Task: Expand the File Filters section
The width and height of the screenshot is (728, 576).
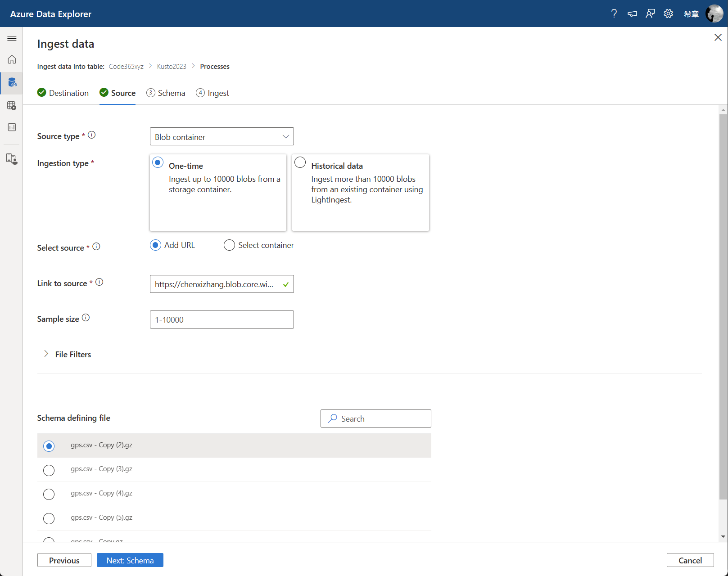Action: [68, 355]
